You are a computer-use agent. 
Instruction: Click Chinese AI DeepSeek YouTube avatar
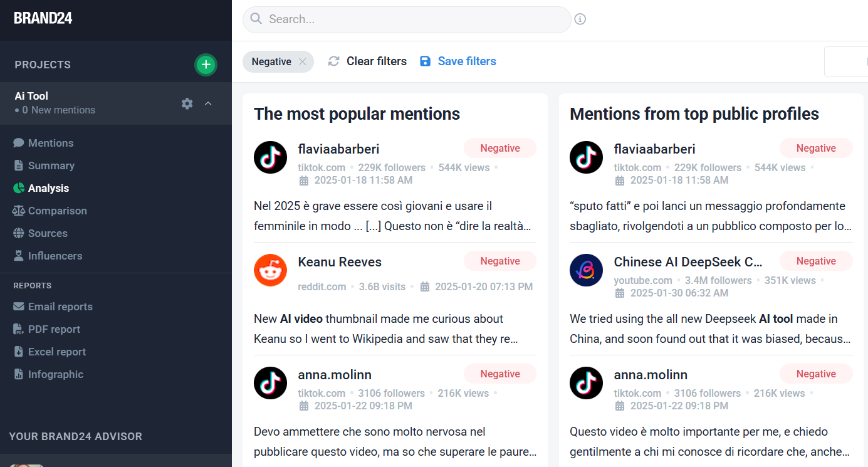(586, 270)
